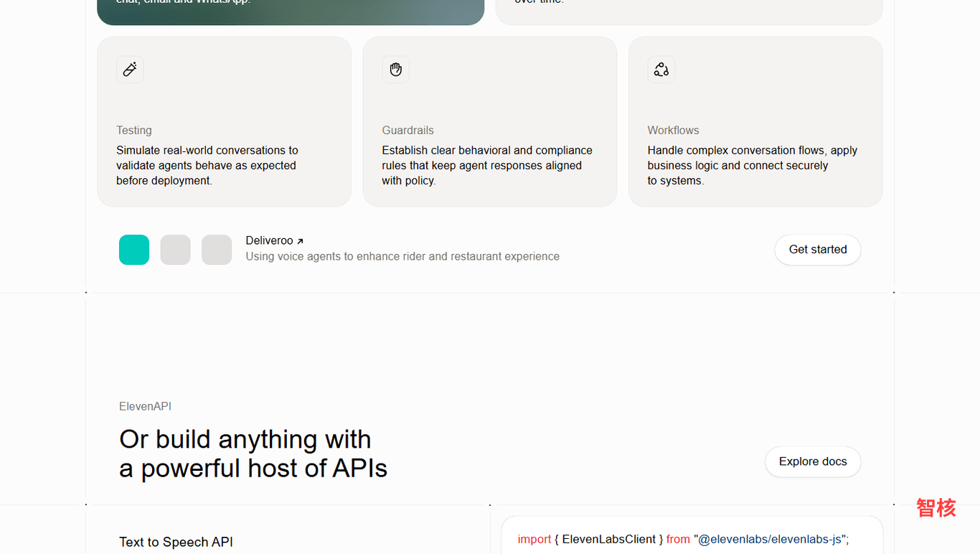980x554 pixels.
Task: Click the import ElevenLabsClient code line
Action: click(683, 539)
